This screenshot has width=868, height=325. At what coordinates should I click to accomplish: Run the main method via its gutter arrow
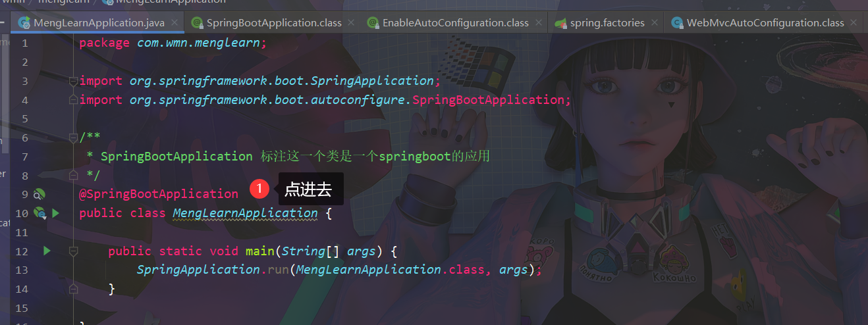tap(47, 251)
